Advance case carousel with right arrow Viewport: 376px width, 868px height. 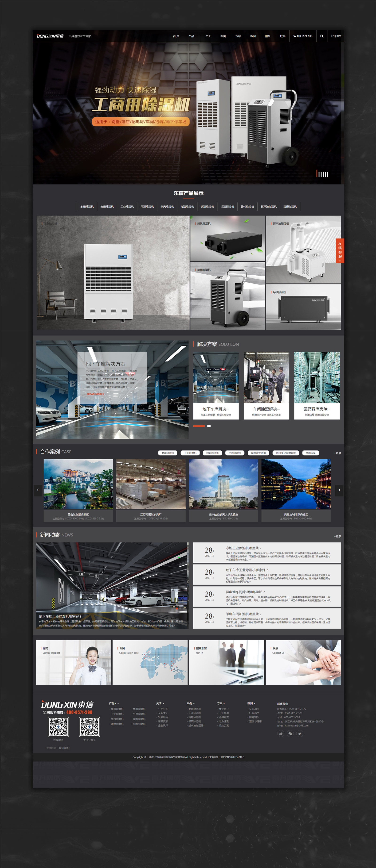339,490
